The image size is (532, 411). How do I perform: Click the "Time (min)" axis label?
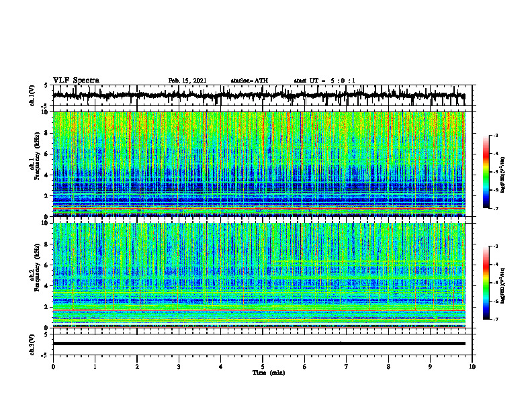tap(269, 373)
